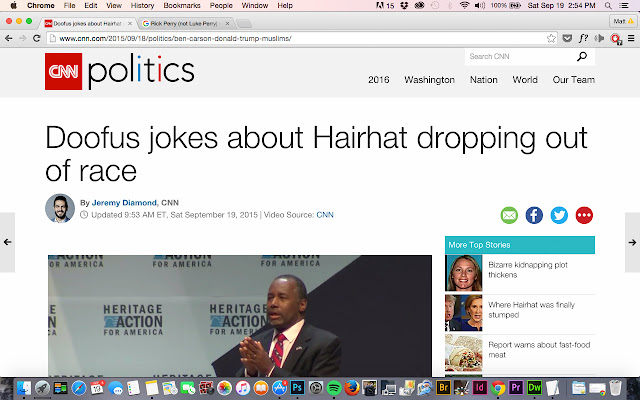The height and width of the screenshot is (400, 640).
Task: Open Finder from the dock
Action: point(24,388)
